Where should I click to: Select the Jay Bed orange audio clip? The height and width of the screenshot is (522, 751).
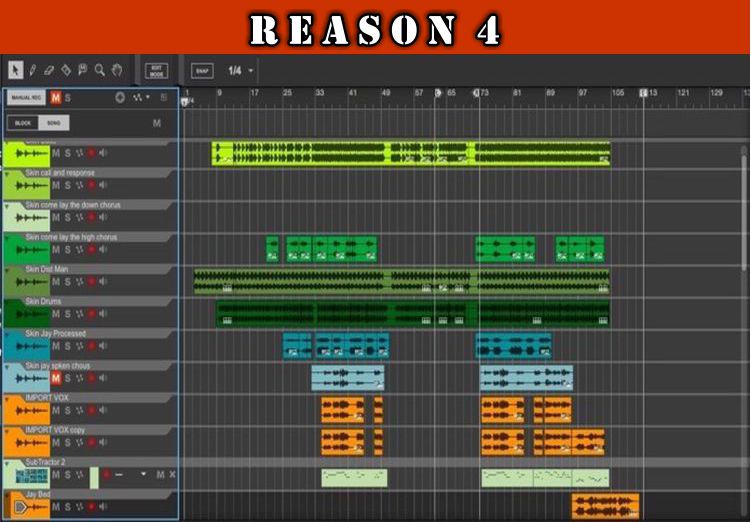click(x=605, y=506)
